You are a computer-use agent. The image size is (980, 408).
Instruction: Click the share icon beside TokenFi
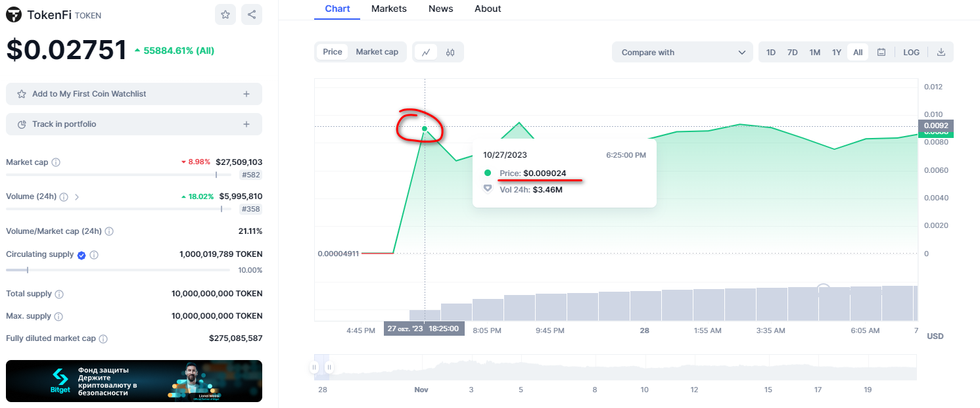click(252, 14)
